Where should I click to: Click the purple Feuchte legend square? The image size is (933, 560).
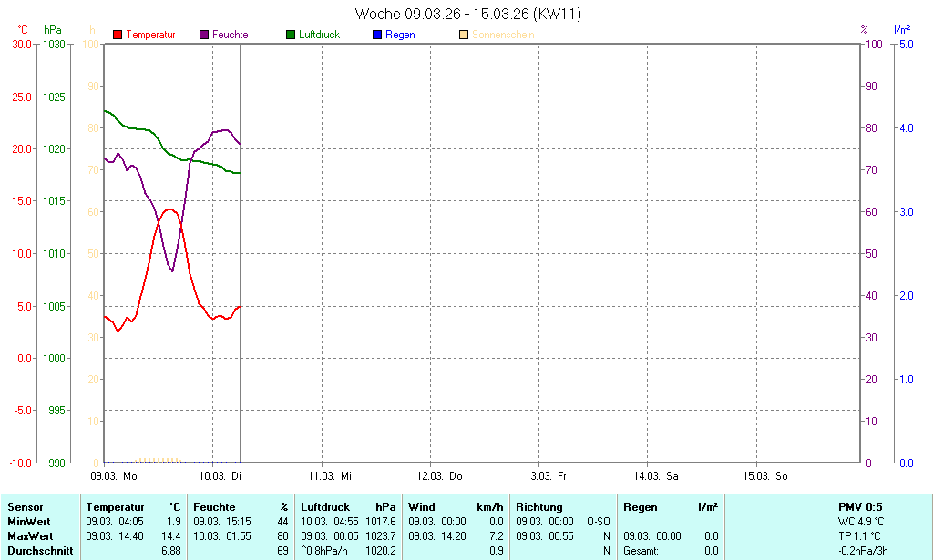[x=204, y=35]
